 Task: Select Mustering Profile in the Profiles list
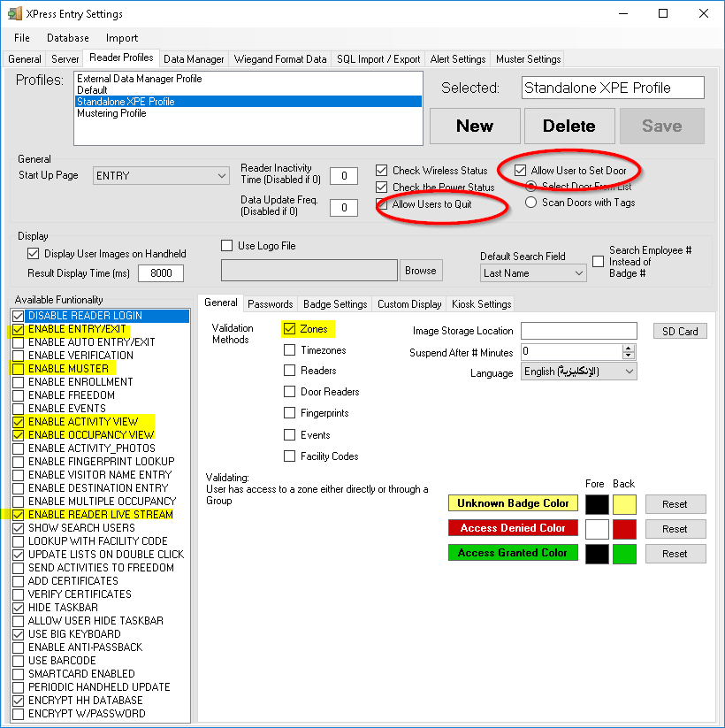pos(111,113)
